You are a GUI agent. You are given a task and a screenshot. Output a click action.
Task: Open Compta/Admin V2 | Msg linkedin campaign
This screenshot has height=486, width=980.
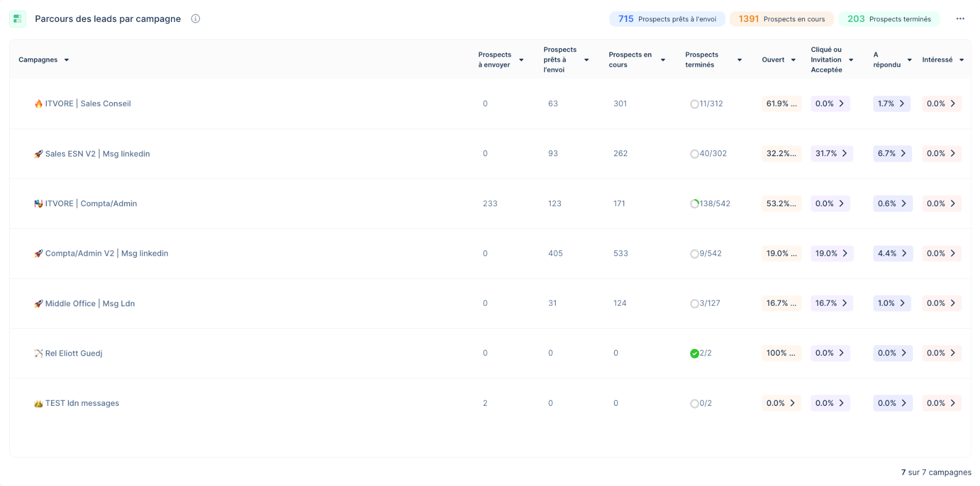107,254
